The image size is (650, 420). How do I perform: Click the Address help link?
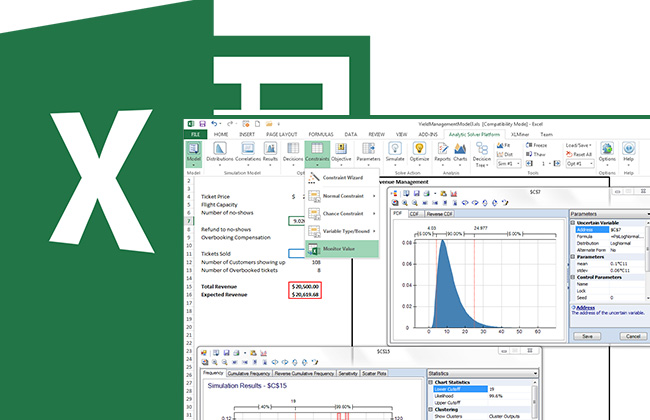(x=585, y=308)
